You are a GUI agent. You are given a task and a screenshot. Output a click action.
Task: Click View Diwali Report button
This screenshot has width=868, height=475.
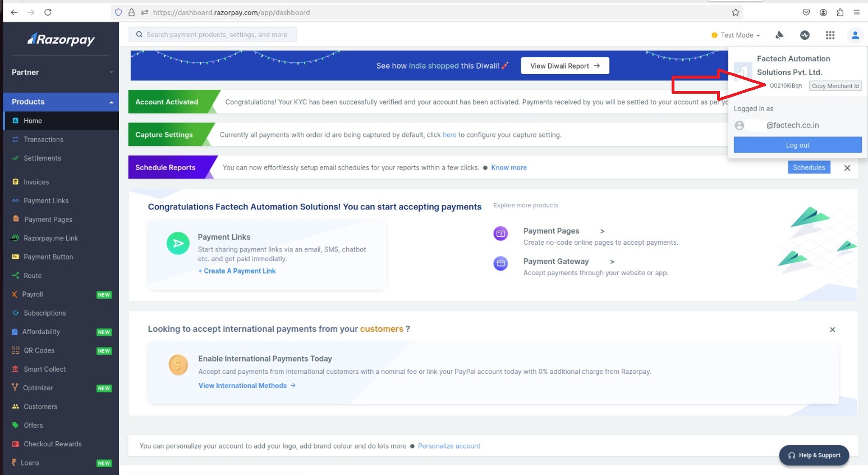tap(565, 66)
